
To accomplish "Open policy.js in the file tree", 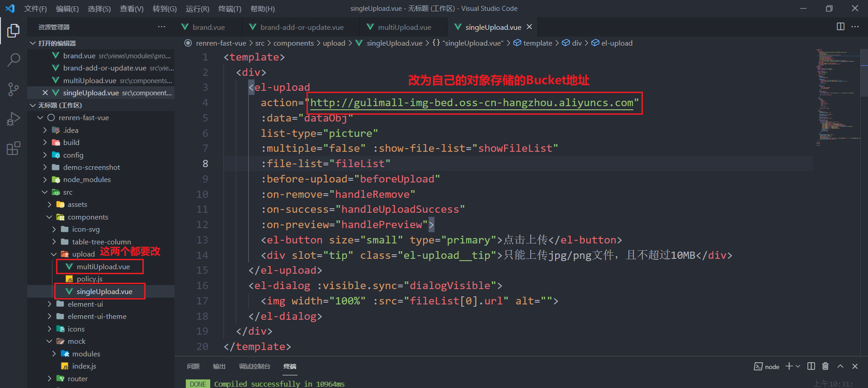I will click(101, 279).
